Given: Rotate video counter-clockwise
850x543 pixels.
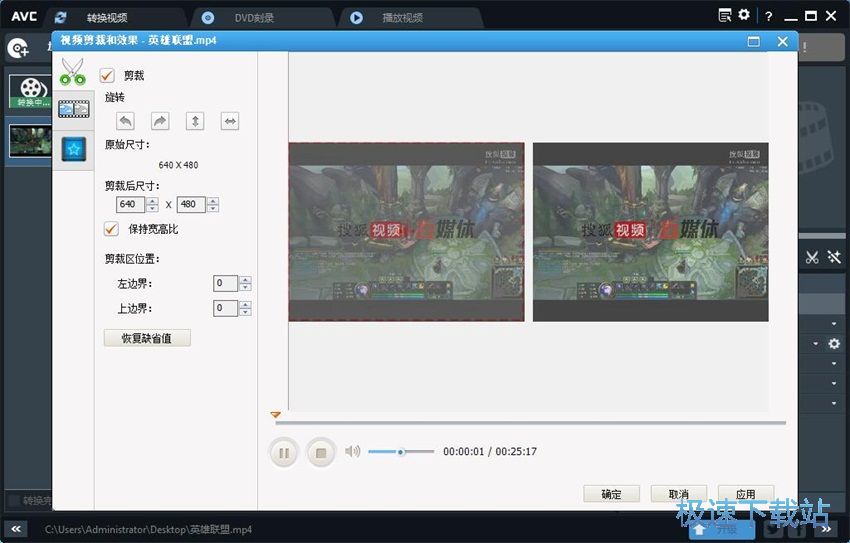Looking at the screenshot, I should [125, 121].
